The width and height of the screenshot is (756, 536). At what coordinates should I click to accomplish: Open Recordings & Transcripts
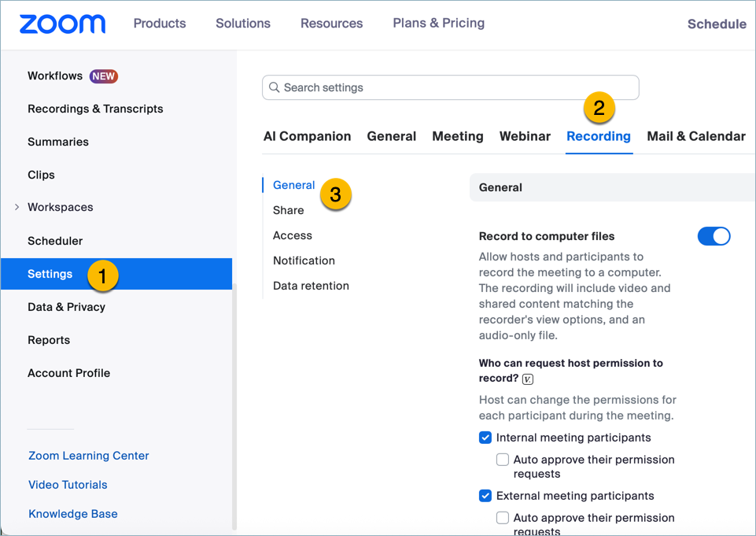95,109
